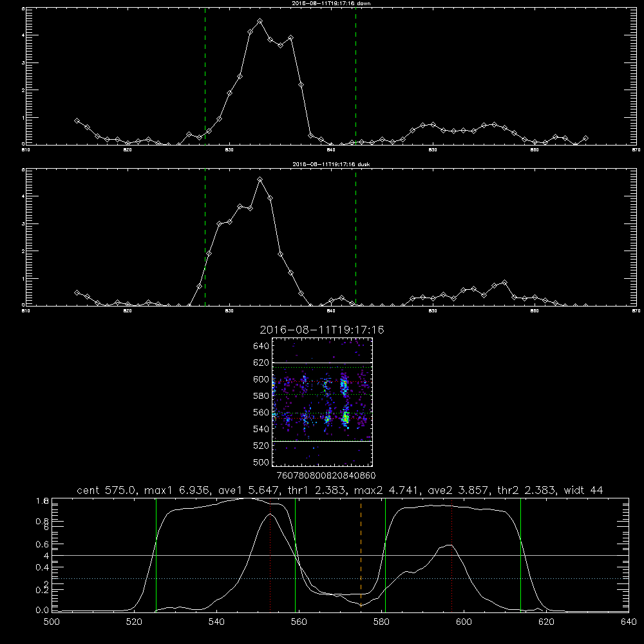The image size is (644, 644).
Task: Click the '640' x-axis label of bottom plot
Action: [x=629, y=622]
